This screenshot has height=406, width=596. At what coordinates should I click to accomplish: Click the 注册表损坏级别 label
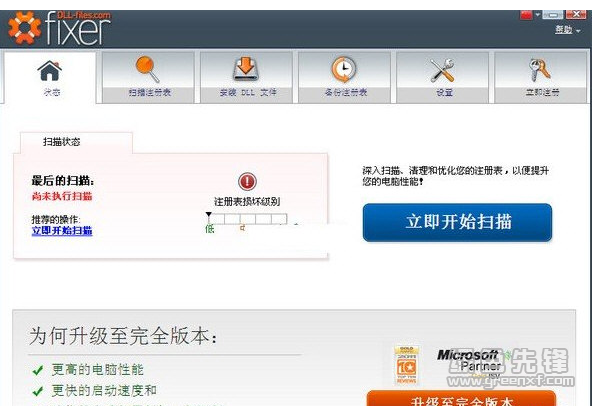point(247,201)
